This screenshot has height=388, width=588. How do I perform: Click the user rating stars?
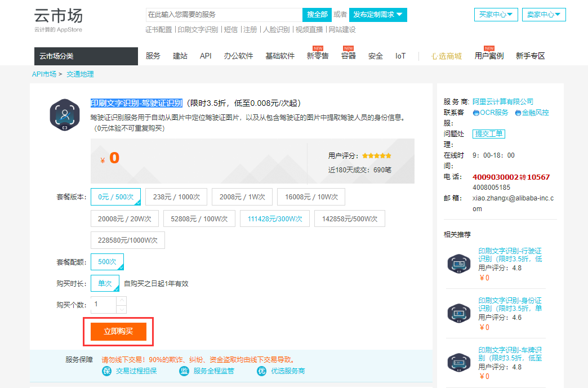tap(376, 155)
